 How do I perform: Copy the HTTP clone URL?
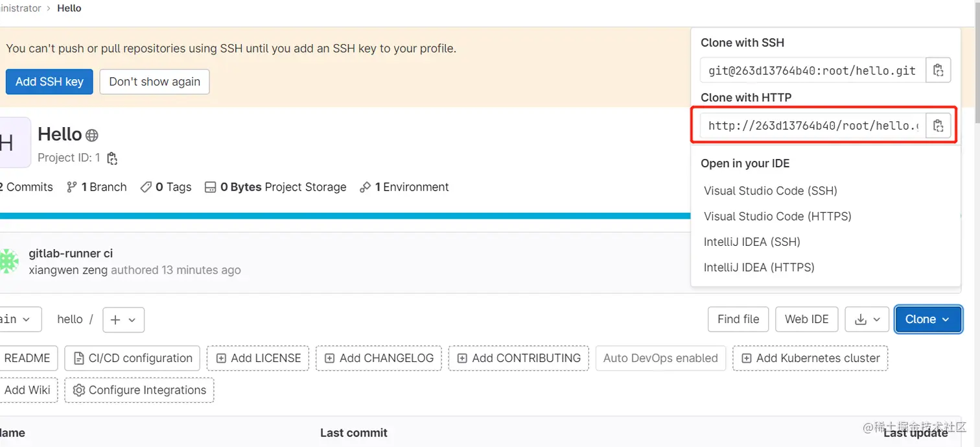click(938, 126)
